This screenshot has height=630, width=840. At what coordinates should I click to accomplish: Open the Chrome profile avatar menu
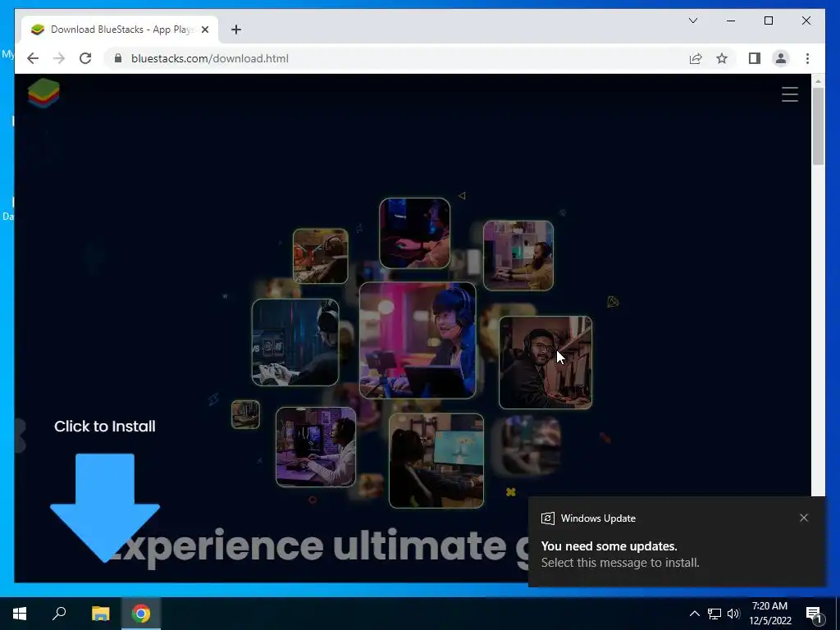(x=781, y=58)
